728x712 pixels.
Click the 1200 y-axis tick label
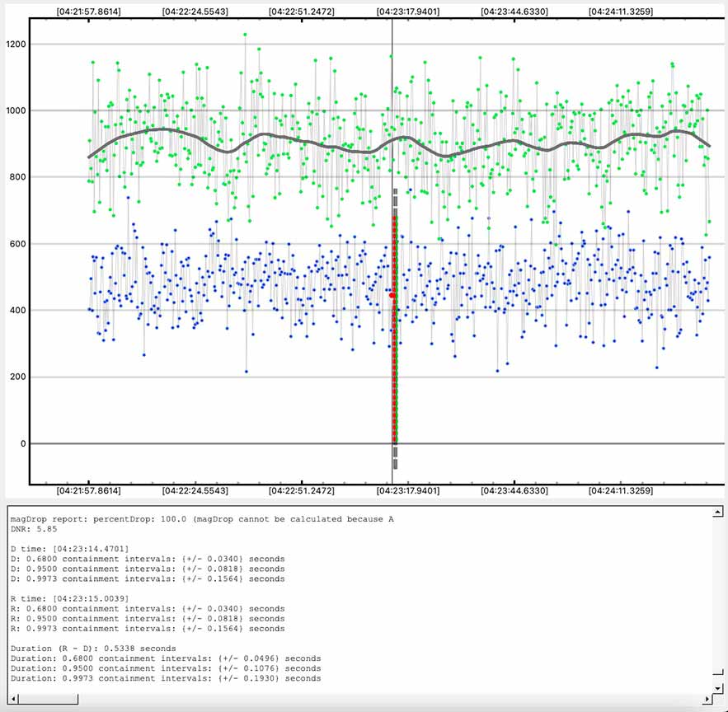16,44
